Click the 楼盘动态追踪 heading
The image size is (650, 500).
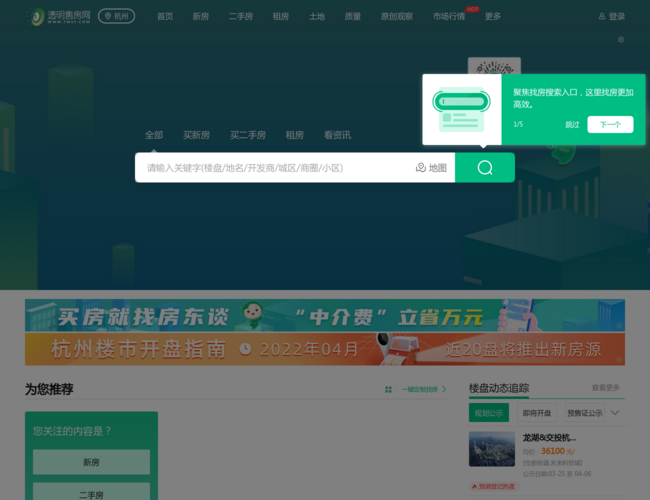pyautogui.click(x=499, y=388)
